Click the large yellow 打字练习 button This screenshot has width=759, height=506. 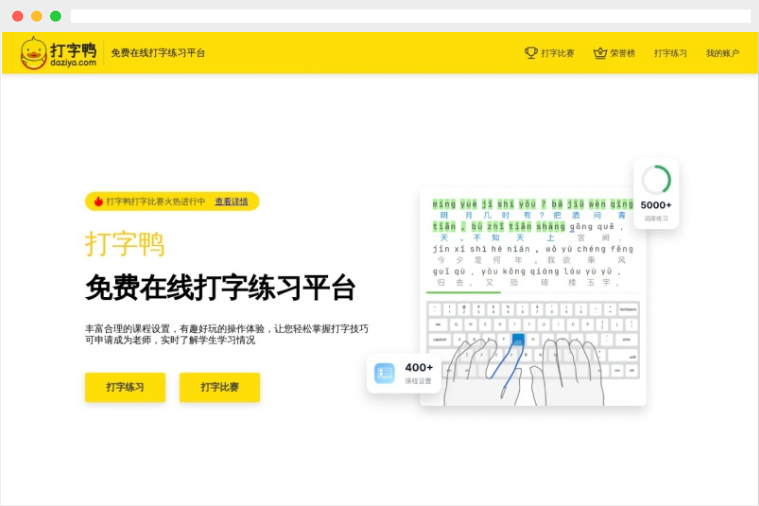(x=125, y=387)
